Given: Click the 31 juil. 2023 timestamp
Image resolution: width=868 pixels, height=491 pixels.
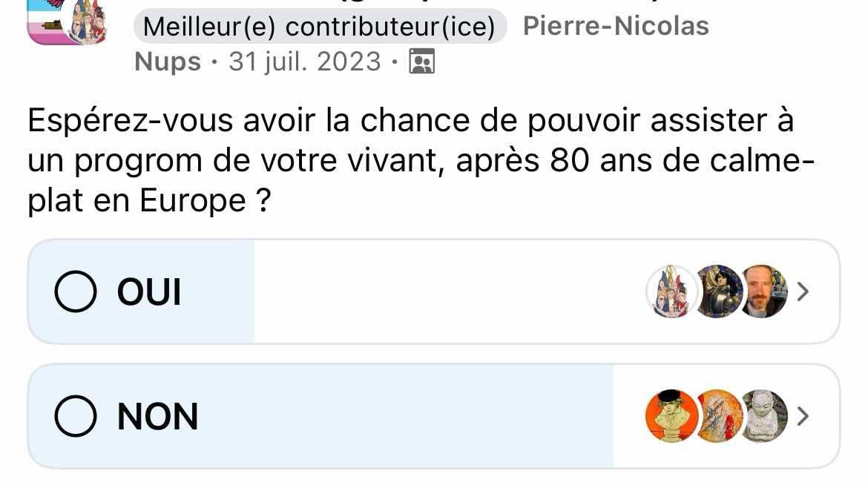Looking at the screenshot, I should 304,62.
